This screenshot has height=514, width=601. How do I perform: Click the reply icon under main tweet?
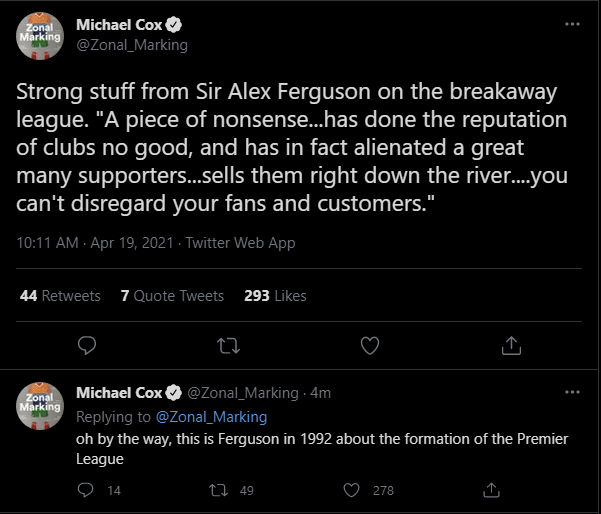tap(87, 345)
